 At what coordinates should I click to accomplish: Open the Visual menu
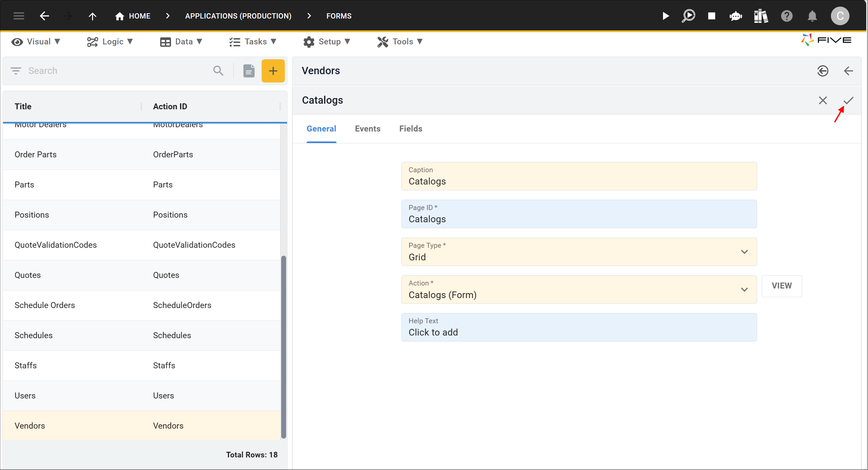pos(36,41)
